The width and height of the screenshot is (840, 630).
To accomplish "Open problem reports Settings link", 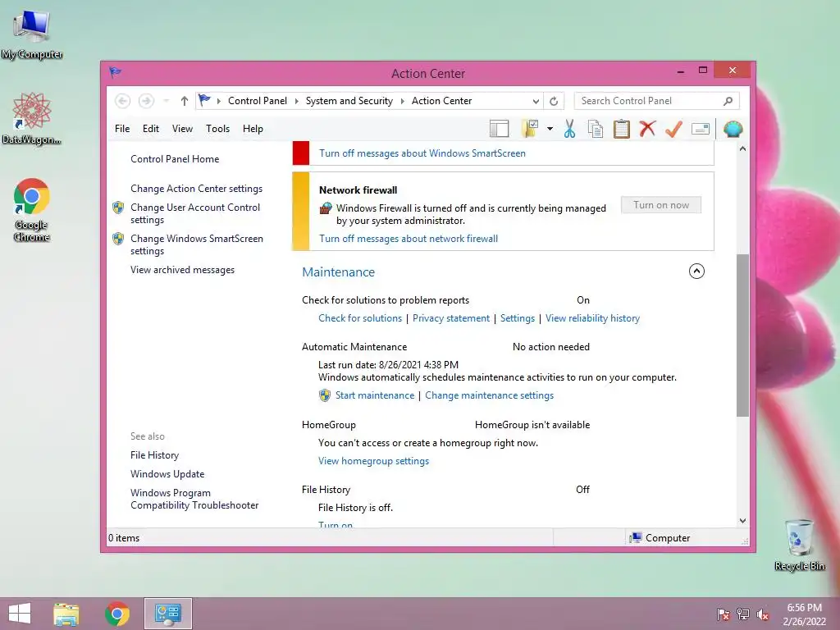I will click(518, 318).
